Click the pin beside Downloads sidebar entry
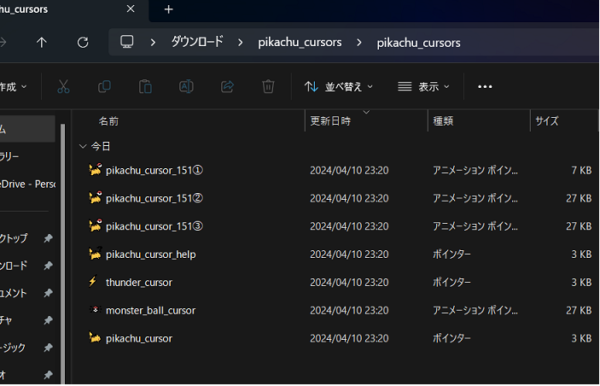This screenshot has width=600, height=386. click(48, 265)
